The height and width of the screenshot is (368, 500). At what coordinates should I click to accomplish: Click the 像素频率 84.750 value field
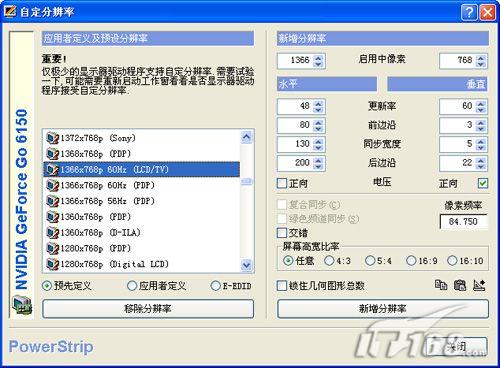[x=463, y=222]
